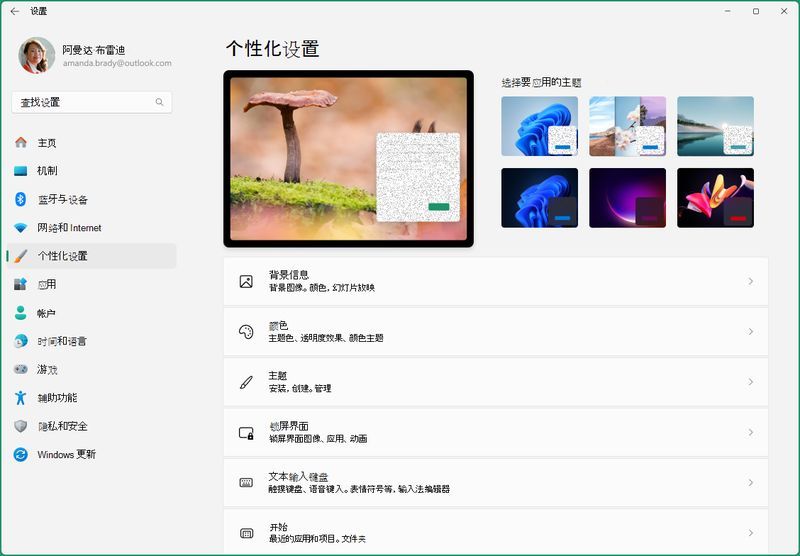This screenshot has height=556, width=800.
Task: Open the 颜色 settings entry
Action: point(495,332)
